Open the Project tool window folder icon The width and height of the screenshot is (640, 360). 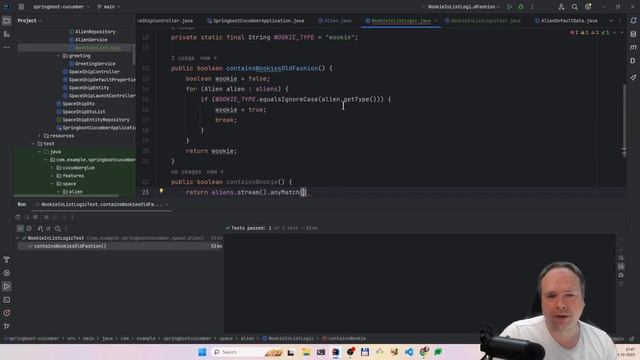[7, 21]
